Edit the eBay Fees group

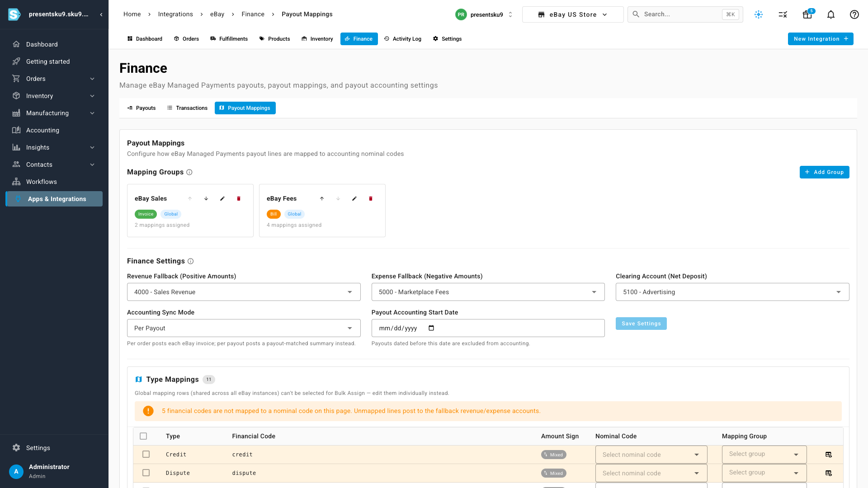coord(354,199)
